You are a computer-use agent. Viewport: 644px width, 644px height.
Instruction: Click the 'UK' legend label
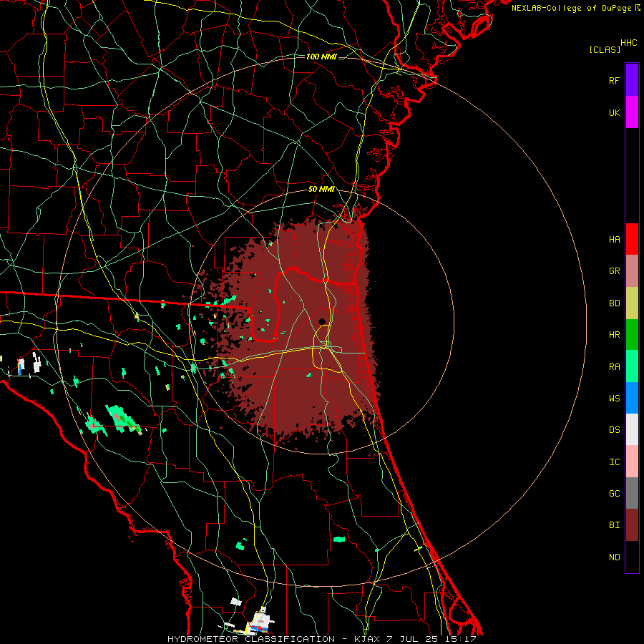[614, 112]
